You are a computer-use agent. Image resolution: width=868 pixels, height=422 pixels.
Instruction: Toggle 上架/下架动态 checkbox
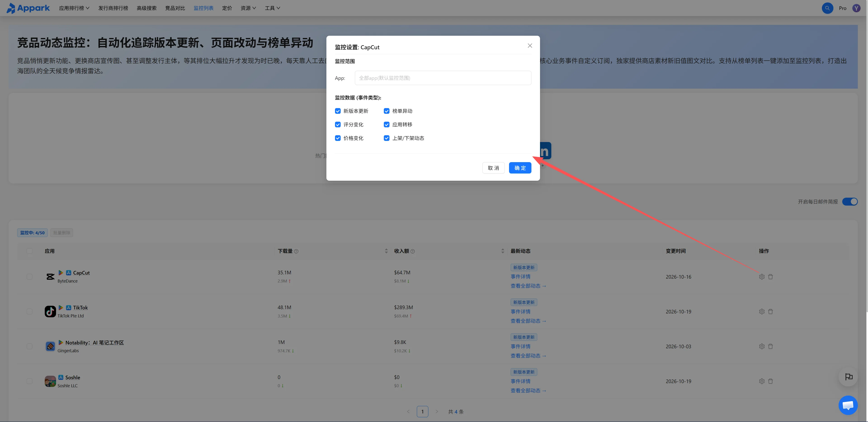coord(387,138)
